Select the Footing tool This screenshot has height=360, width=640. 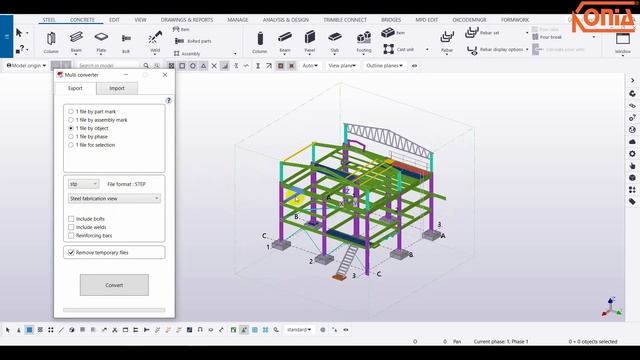(x=364, y=41)
